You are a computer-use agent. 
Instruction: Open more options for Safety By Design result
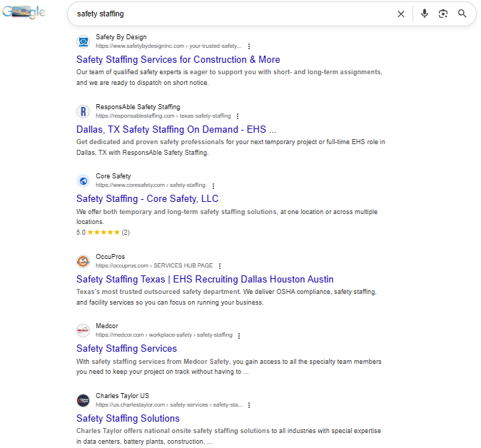[249, 46]
